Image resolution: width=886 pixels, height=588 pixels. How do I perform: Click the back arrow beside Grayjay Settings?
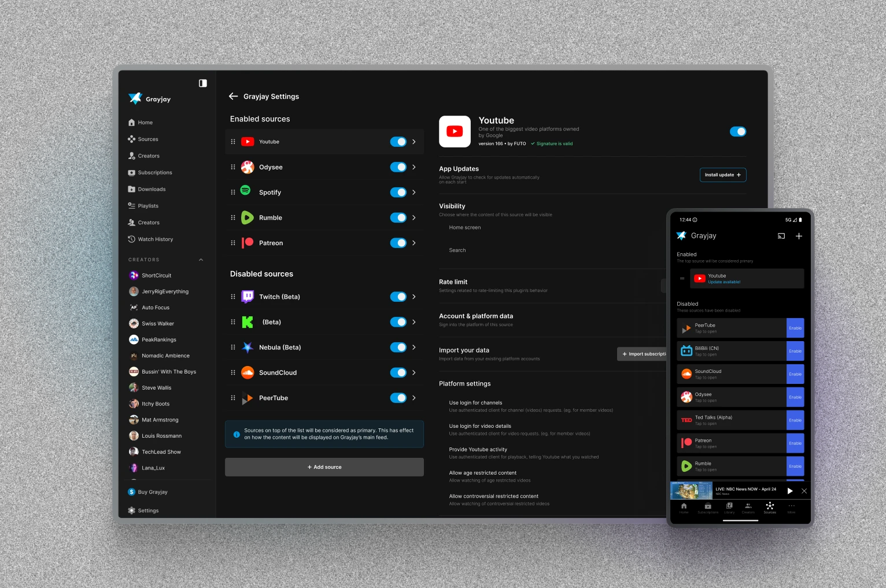234,97
